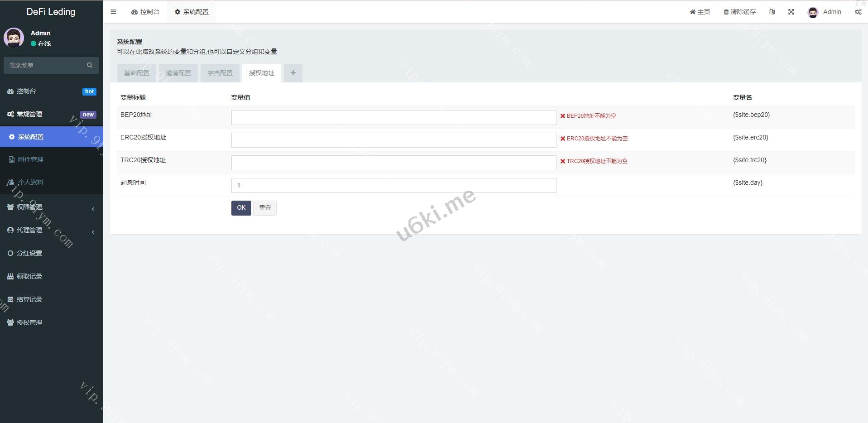Toggle the hamburger sidebar menu icon
The height and width of the screenshot is (423, 868).
[113, 12]
